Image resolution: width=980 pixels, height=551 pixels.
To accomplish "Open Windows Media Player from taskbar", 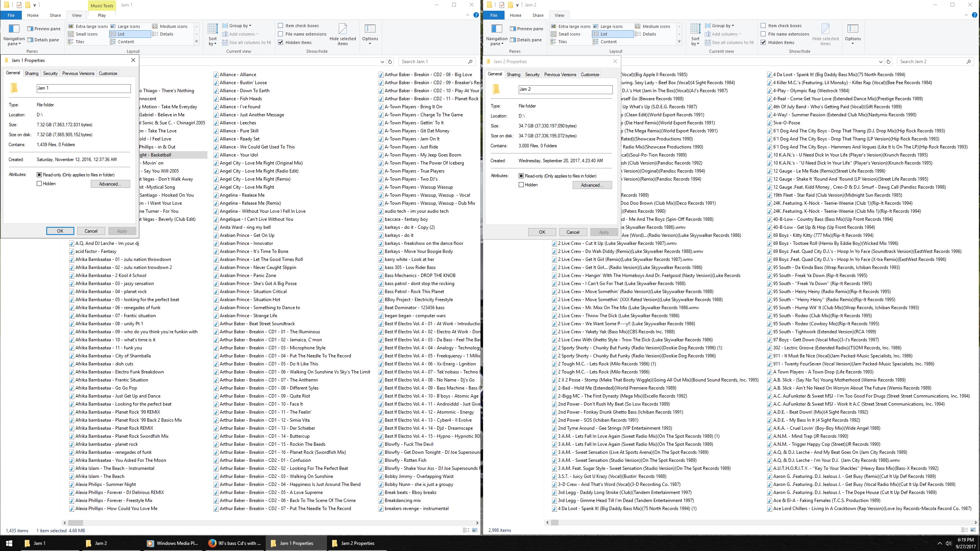I will coord(173,543).
